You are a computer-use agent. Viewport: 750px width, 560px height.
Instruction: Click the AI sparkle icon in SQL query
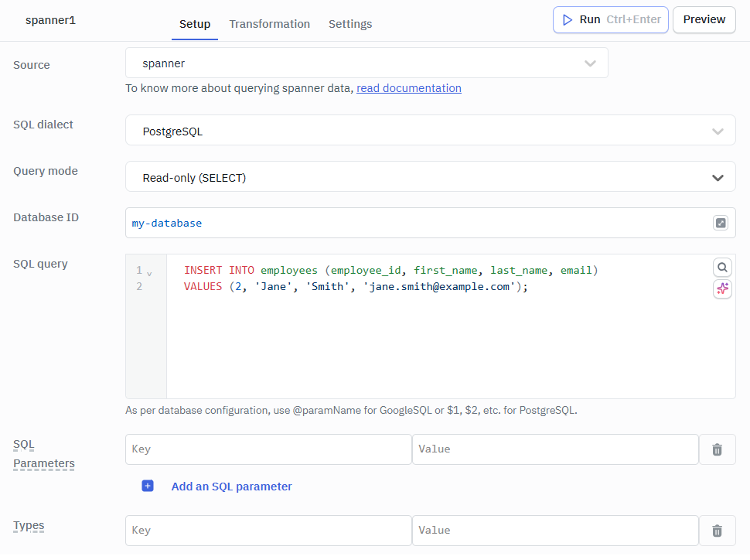pos(722,289)
